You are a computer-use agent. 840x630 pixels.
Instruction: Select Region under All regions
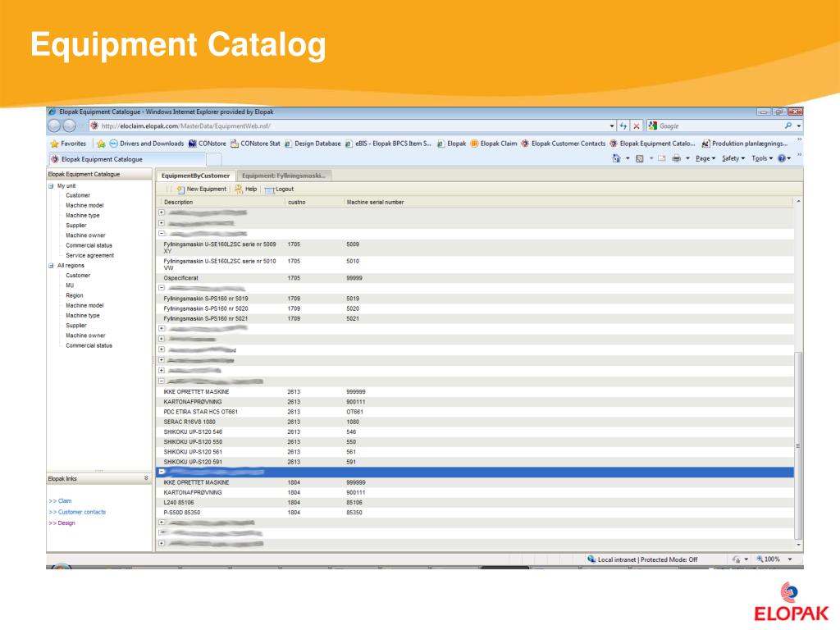coord(75,295)
